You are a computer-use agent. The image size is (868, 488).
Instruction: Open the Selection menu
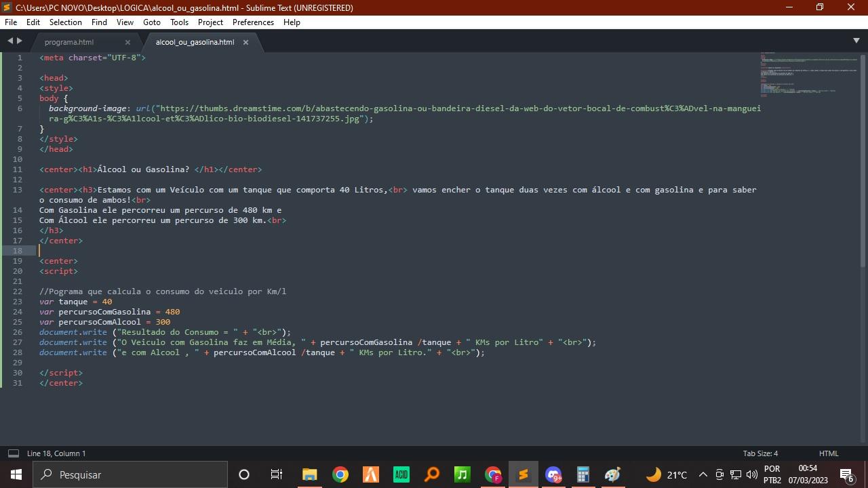[x=66, y=22]
